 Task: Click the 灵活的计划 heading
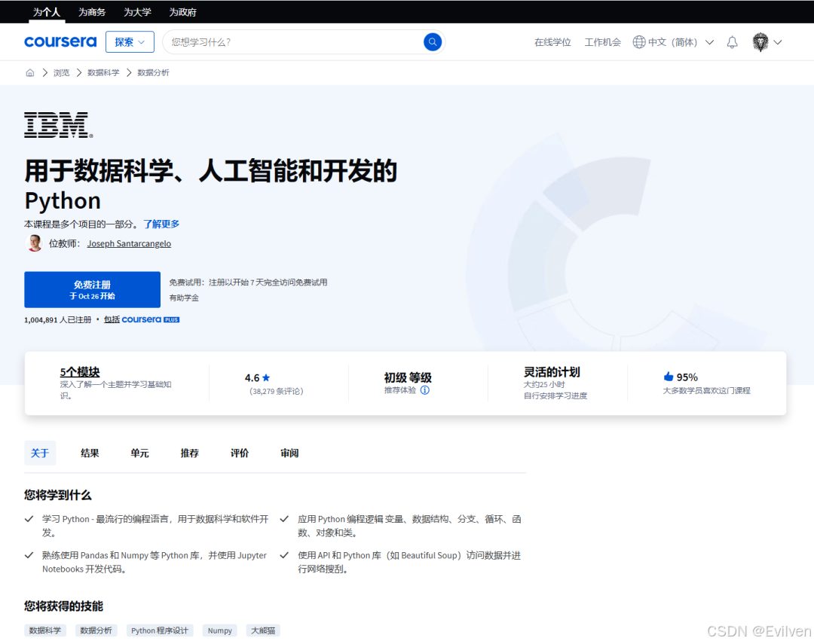tap(551, 371)
